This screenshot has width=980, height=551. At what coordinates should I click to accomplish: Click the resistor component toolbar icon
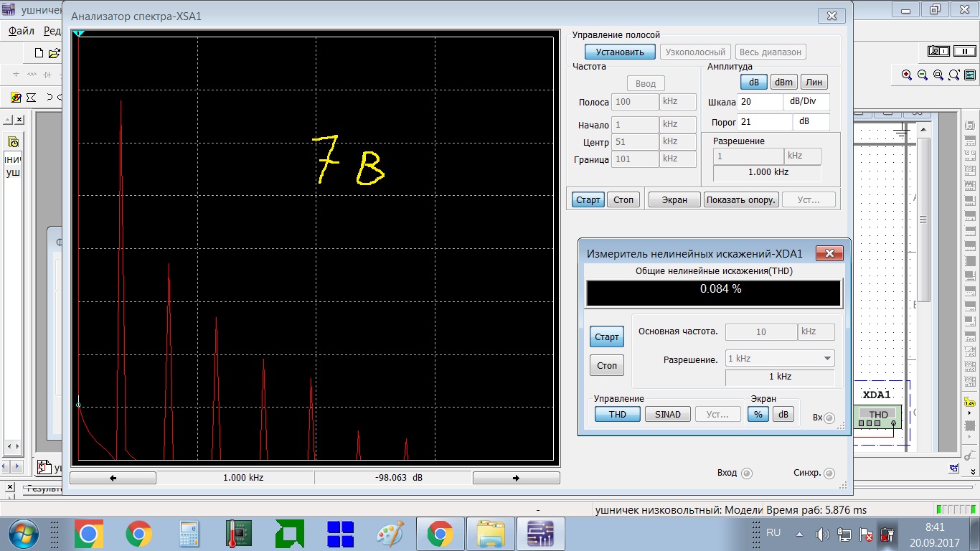click(x=32, y=75)
